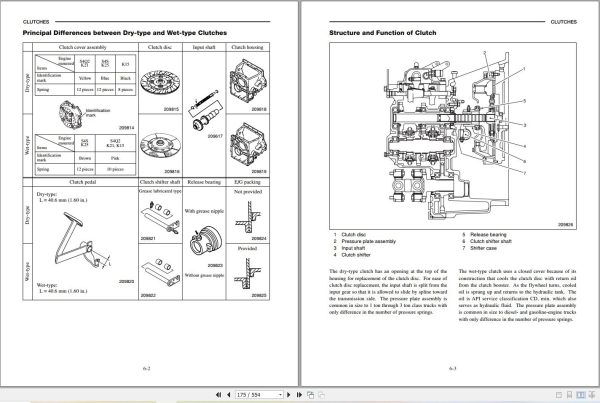This screenshot has width=600, height=403.
Task: Select single page continuous view icon
Action: [569, 395]
